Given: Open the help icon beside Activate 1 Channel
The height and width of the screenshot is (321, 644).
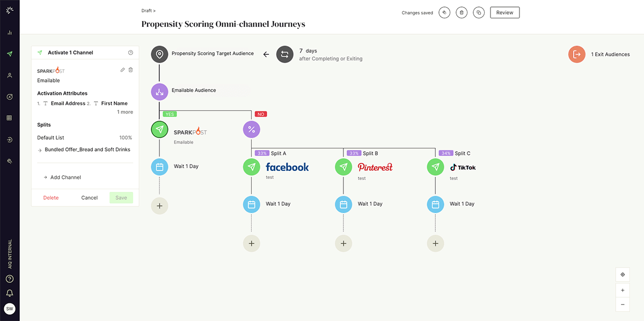Looking at the screenshot, I should 130,53.
